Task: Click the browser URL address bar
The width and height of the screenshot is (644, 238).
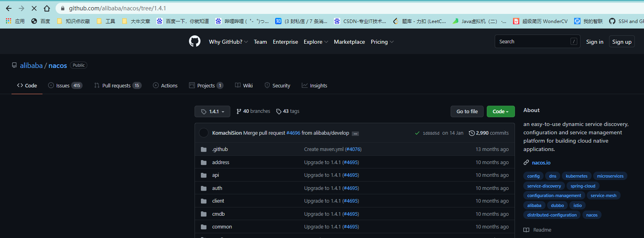Action: point(349,8)
